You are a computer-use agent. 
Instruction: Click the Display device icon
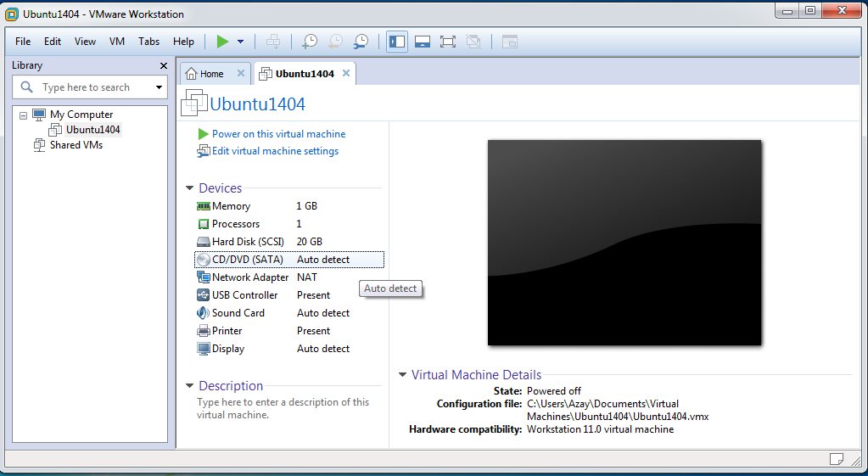coord(203,349)
